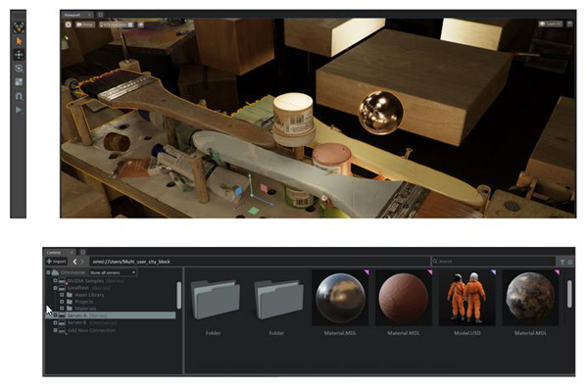Click the chrome sphere in the viewport
The height and width of the screenshot is (386, 588).
coord(380,113)
